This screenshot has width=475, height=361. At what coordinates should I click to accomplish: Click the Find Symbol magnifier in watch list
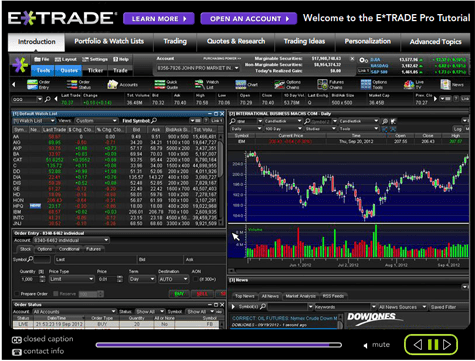[154, 120]
